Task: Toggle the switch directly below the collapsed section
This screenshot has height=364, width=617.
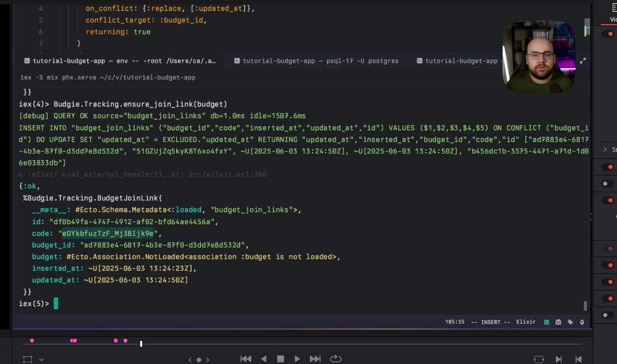Action: [608, 167]
